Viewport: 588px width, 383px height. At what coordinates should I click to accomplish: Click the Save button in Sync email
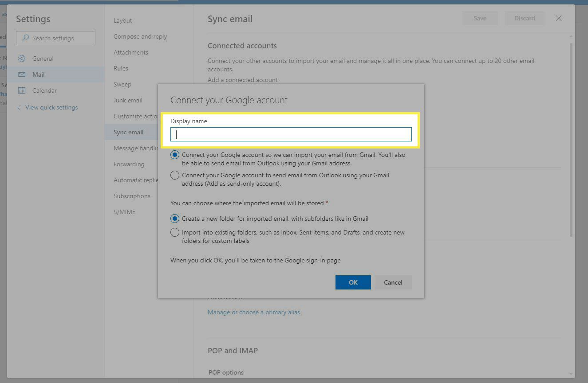tap(480, 18)
